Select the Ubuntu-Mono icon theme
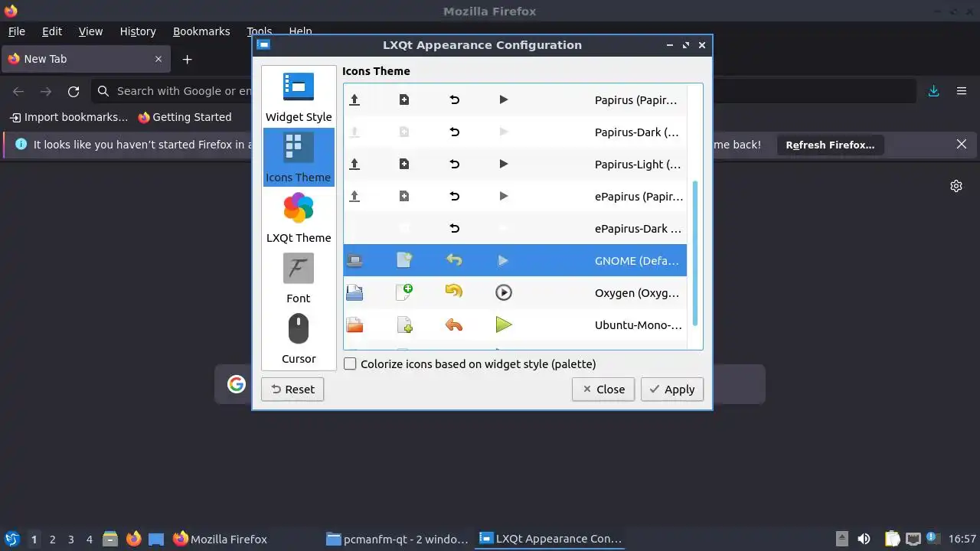This screenshot has width=980, height=551. click(514, 324)
